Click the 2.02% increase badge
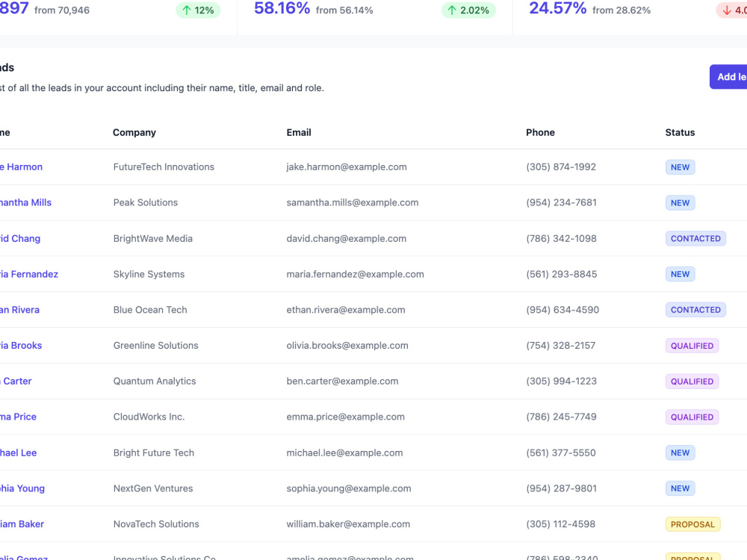Image resolution: width=747 pixels, height=560 pixels. (x=468, y=10)
